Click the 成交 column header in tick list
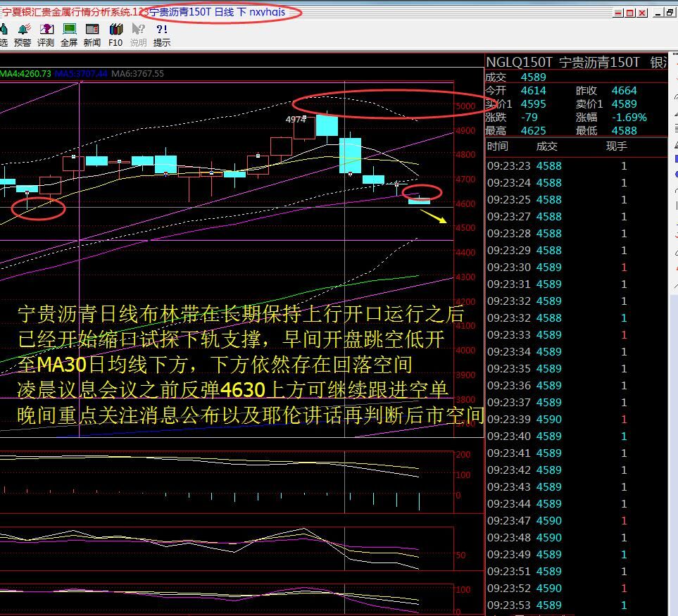678x616 pixels. click(547, 146)
